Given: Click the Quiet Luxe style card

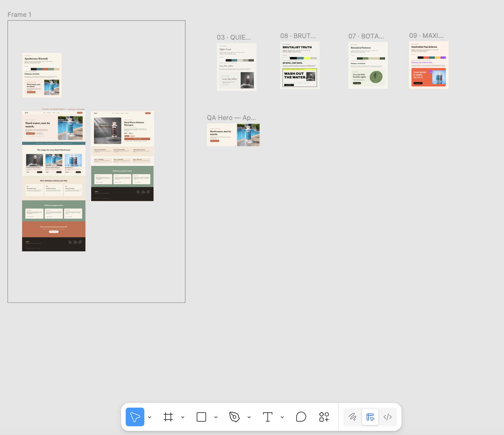Looking at the screenshot, I should 237,67.
